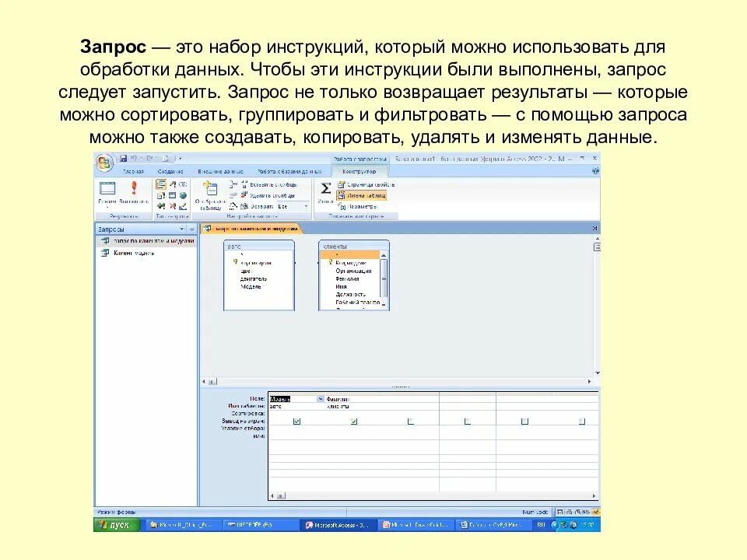Select Имя field in клиенты table
Image resolution: width=747 pixels, height=560 pixels.
point(341,287)
